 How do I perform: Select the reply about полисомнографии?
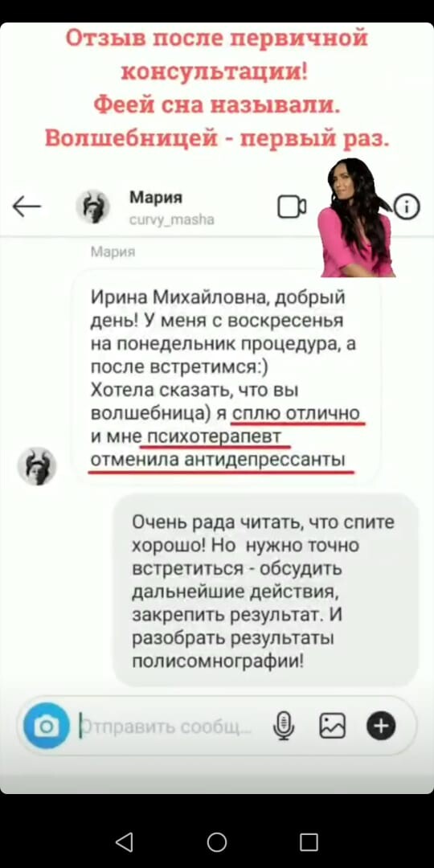[x=265, y=590]
